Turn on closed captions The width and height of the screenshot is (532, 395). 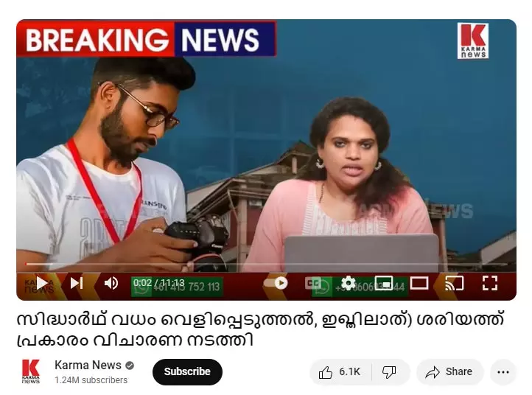coord(313,283)
